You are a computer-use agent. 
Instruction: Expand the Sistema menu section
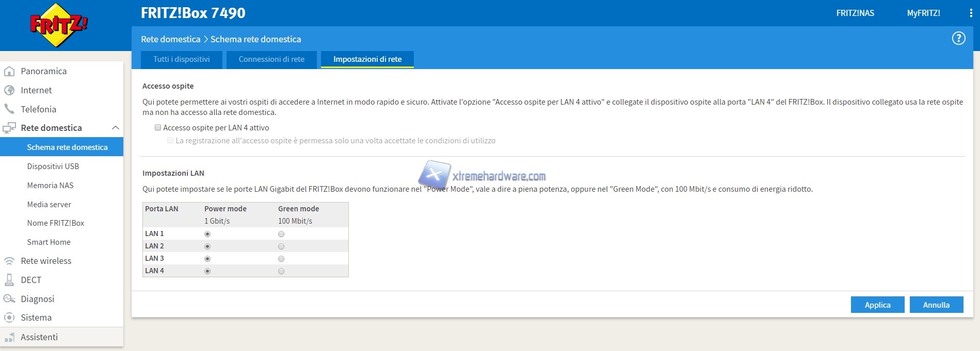(x=36, y=317)
